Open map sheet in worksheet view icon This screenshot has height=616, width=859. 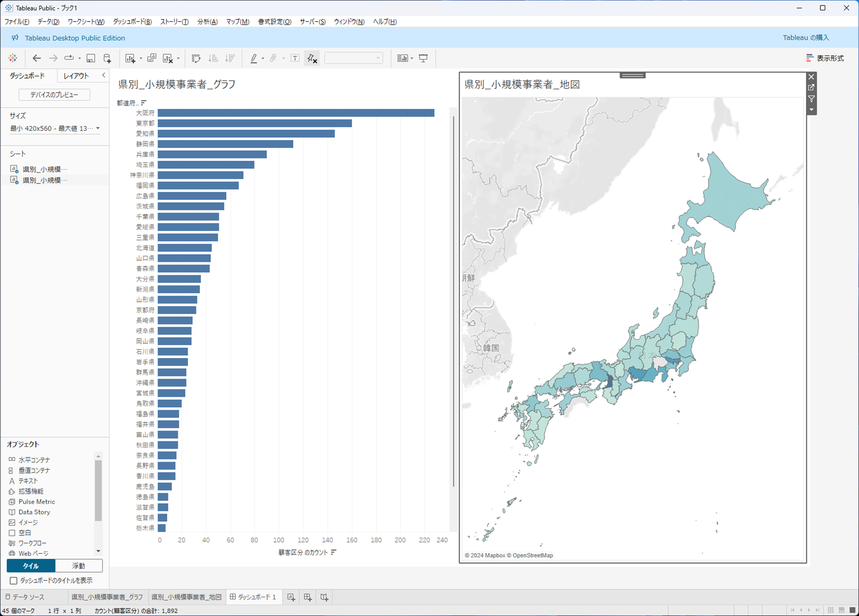(x=811, y=87)
